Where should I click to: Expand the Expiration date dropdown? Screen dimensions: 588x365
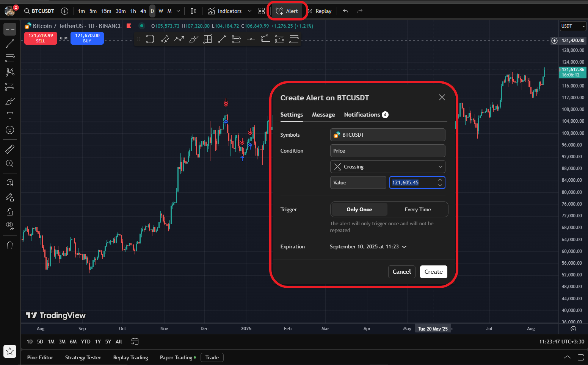[x=368, y=246]
